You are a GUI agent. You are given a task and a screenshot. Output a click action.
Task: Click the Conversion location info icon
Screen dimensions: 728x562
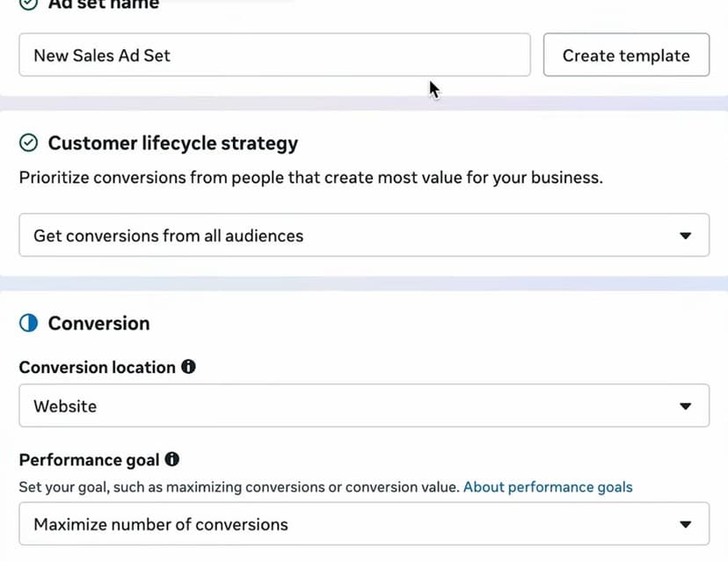point(188,367)
